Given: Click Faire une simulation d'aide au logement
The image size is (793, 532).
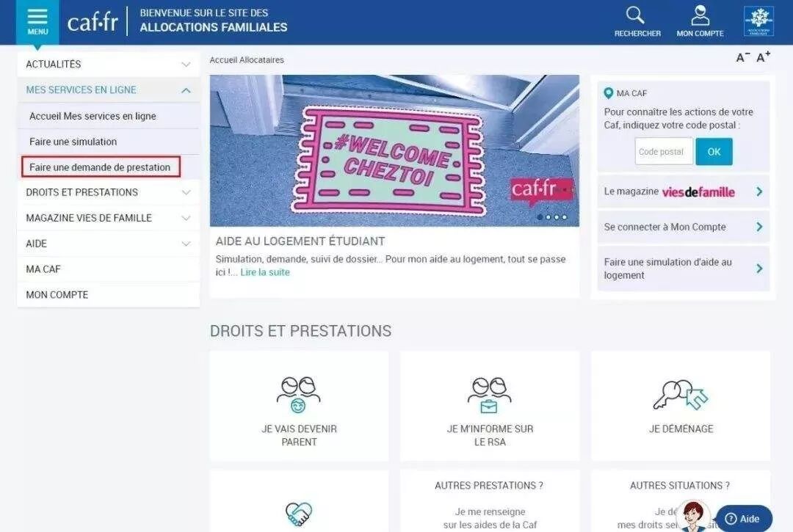Looking at the screenshot, I should [683, 269].
